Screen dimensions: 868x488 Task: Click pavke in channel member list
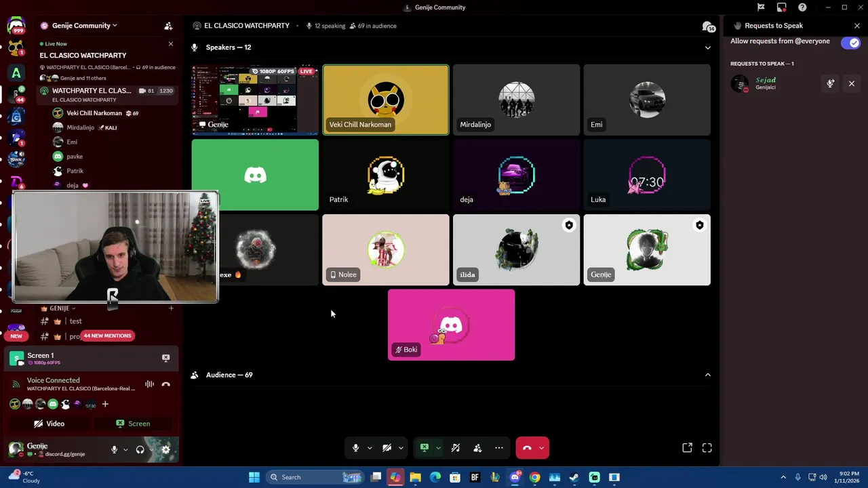[75, 157]
